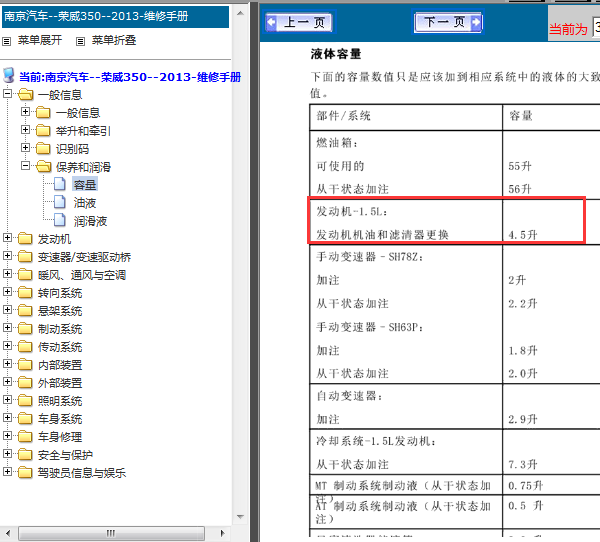The image size is (600, 542).
Task: Click the 变速器/变速驱动桥 folder icon
Action: click(x=25, y=256)
